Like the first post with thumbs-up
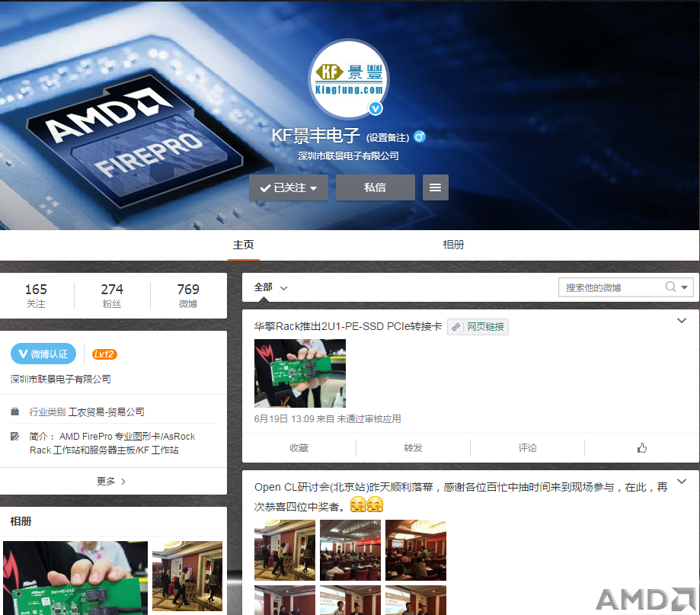Viewport: 700px width, 615px height. [x=642, y=448]
